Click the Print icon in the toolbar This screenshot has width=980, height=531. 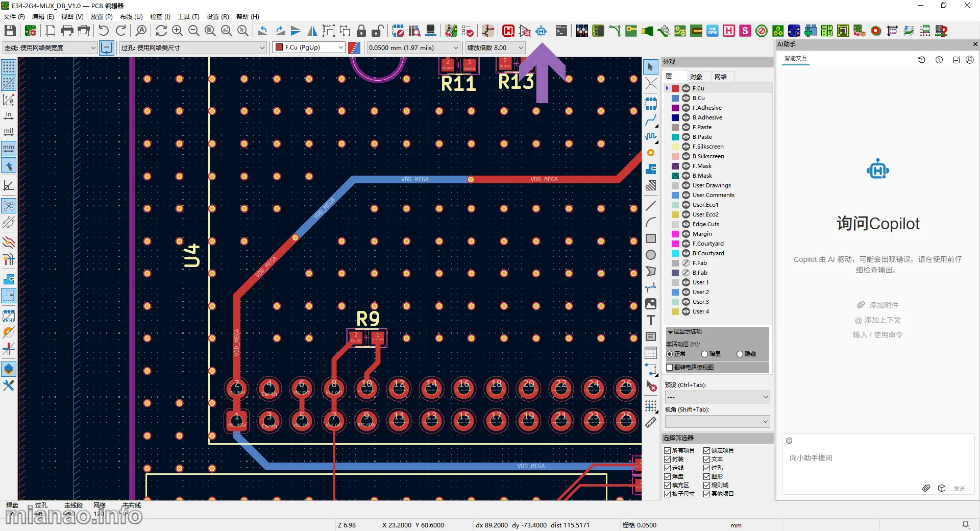click(67, 31)
